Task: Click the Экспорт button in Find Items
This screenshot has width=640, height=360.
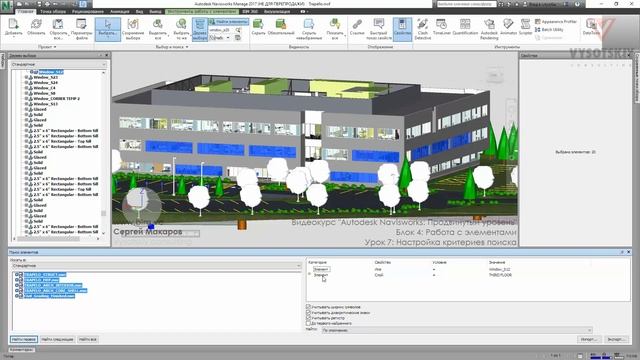Action: click(x=616, y=339)
